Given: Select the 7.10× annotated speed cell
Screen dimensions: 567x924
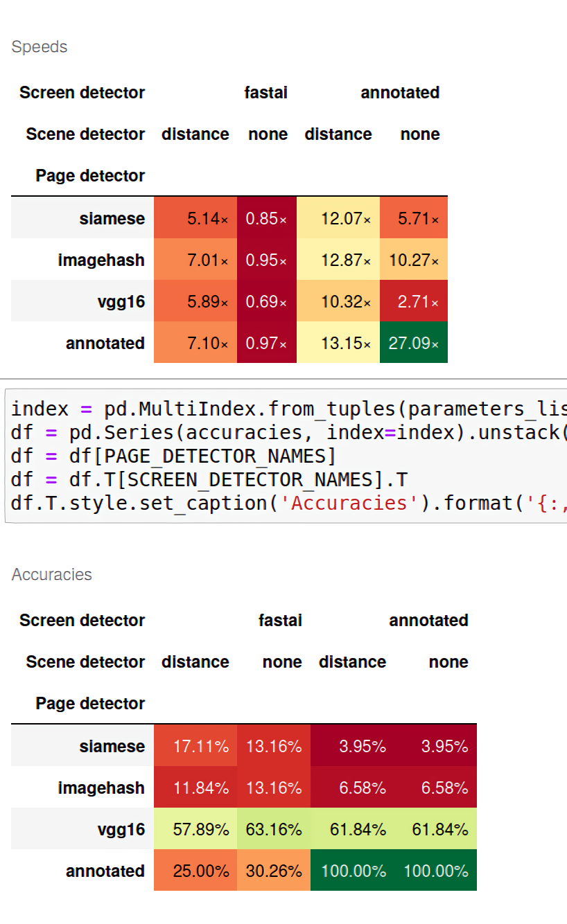Looking at the screenshot, I should point(195,342).
